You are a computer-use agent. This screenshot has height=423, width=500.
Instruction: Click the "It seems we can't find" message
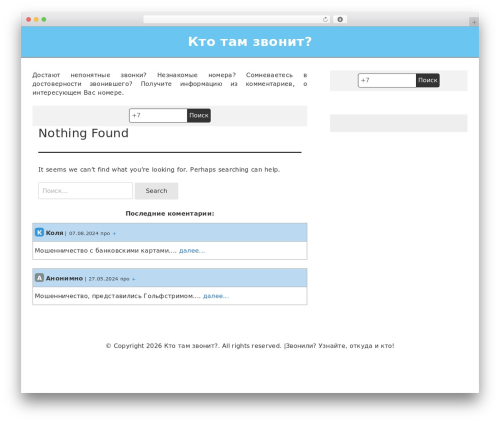(x=159, y=170)
